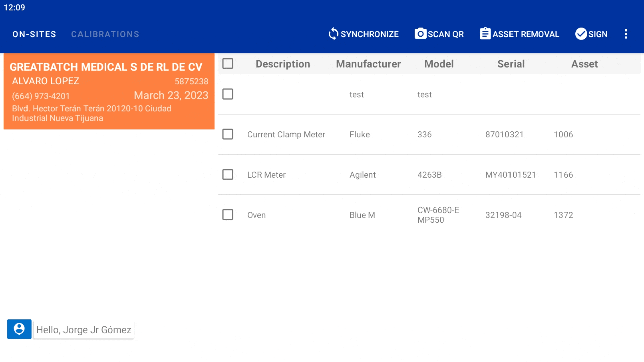Select the Current Clamp Meter description
The height and width of the screenshot is (362, 644).
pos(286,135)
